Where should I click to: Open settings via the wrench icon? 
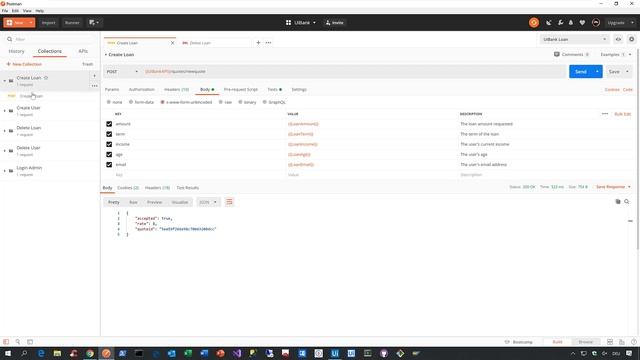click(560, 23)
